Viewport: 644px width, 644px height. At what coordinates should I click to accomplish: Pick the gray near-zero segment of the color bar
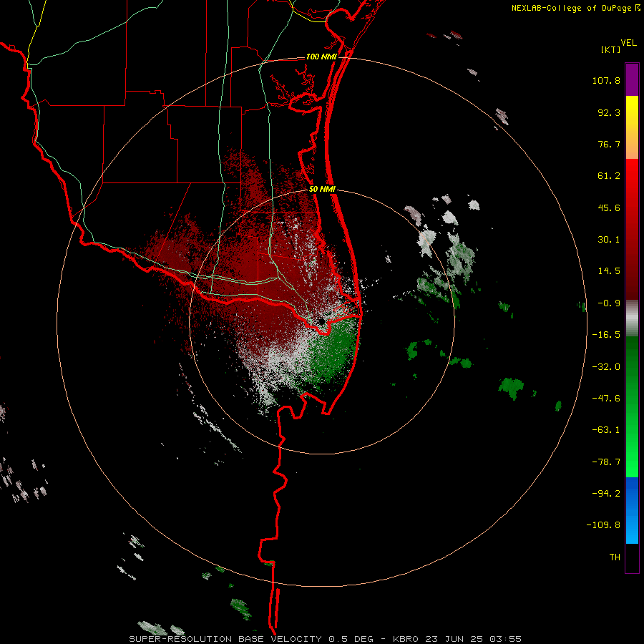click(x=632, y=318)
